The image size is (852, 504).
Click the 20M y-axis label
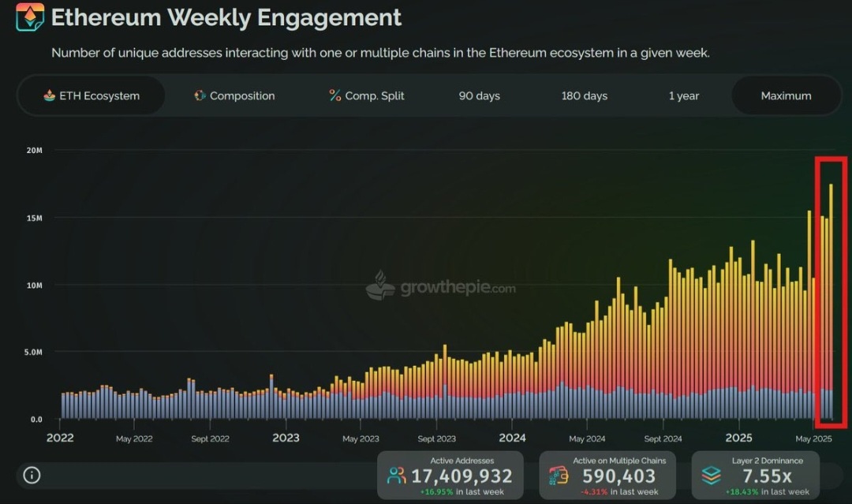(34, 151)
